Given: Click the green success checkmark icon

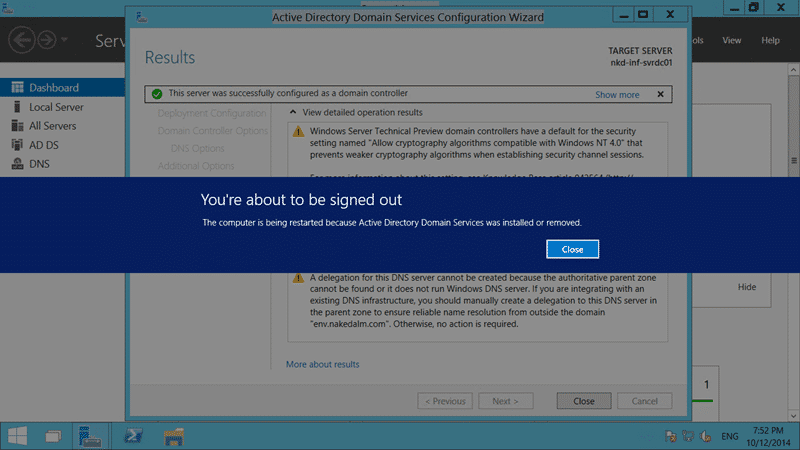Looking at the screenshot, I should 157,94.
